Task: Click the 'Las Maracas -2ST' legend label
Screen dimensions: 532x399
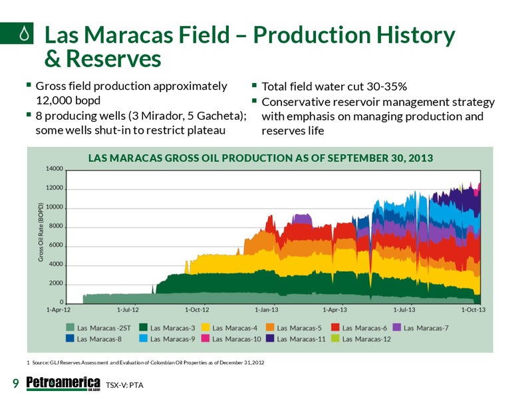Action: (x=104, y=328)
